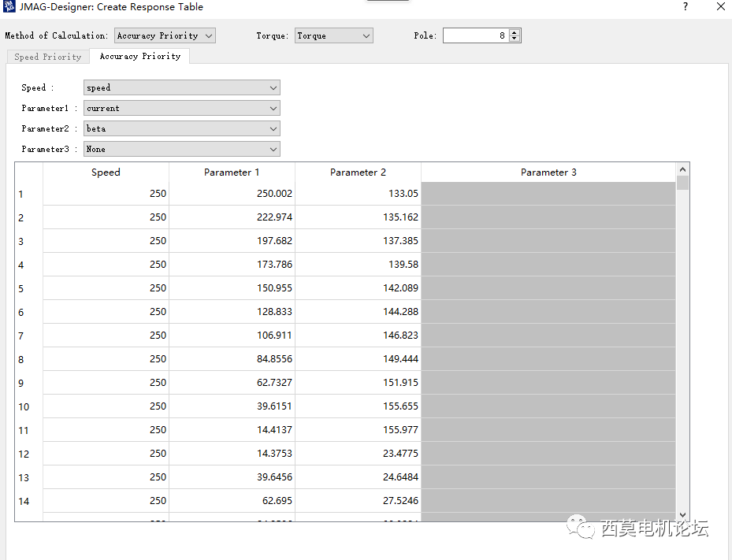The height and width of the screenshot is (560, 732).
Task: Click the Pole value input field
Action: tap(475, 36)
